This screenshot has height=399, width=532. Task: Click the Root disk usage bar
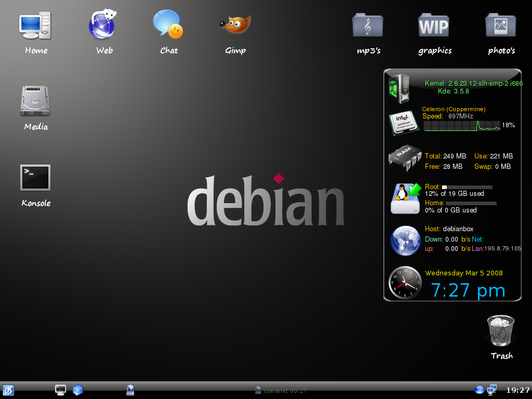[x=467, y=187]
